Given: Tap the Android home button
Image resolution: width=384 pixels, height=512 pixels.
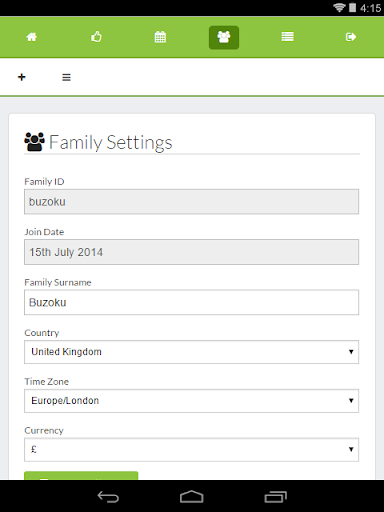Looking at the screenshot, I should [192, 497].
